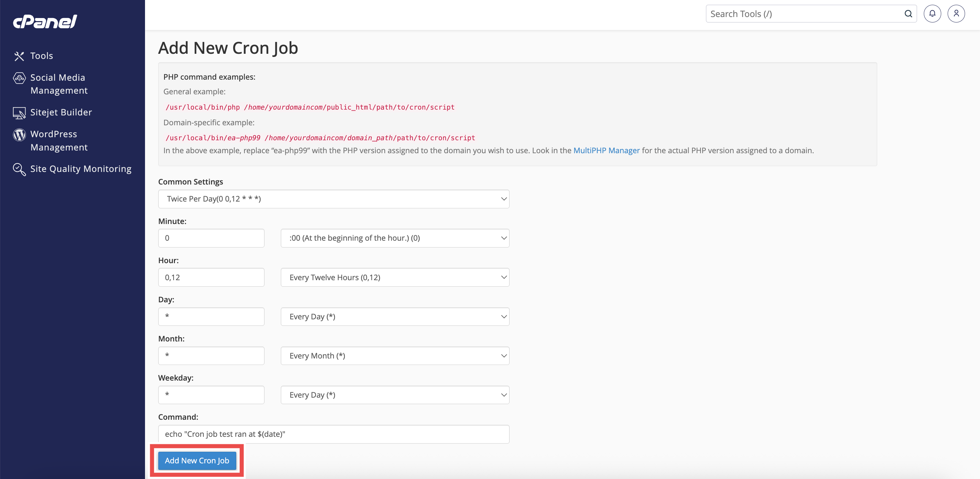Open Sitejet Builder from the sidebar

pyautogui.click(x=61, y=112)
